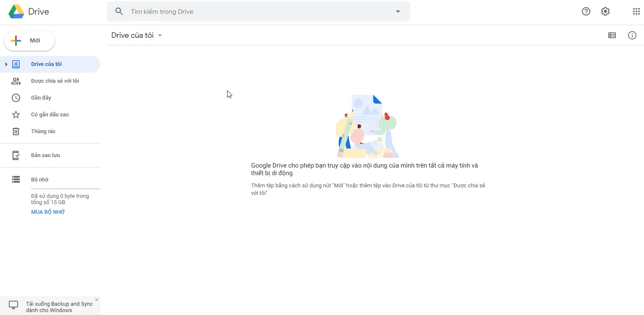This screenshot has width=644, height=315.
Task: Open 'Có gắn dấu sao' starred items
Action: (x=50, y=115)
